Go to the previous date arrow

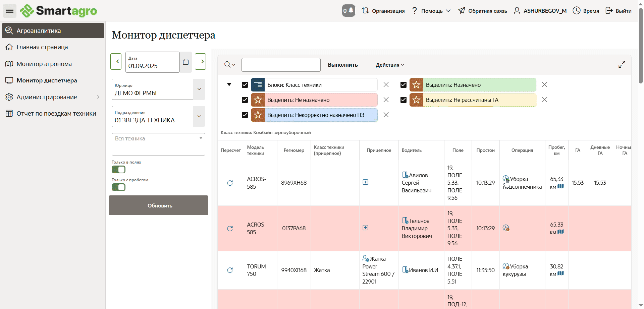pos(116,62)
